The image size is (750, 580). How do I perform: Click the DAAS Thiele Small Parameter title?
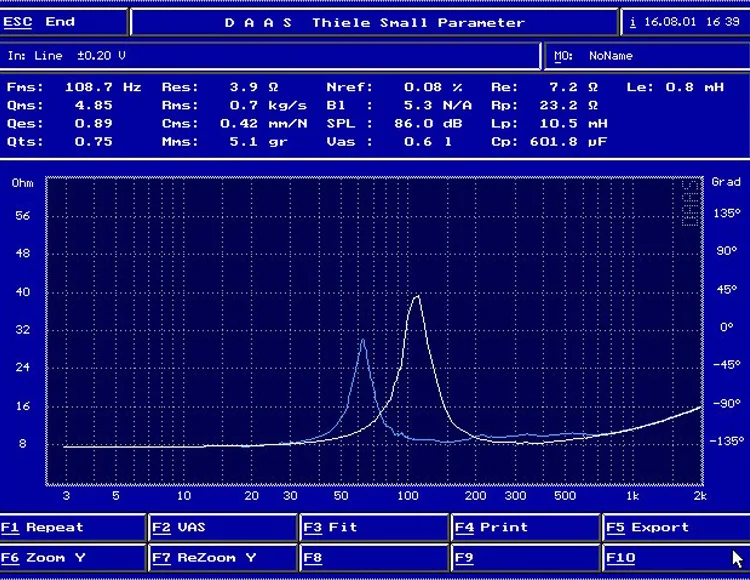click(x=375, y=22)
